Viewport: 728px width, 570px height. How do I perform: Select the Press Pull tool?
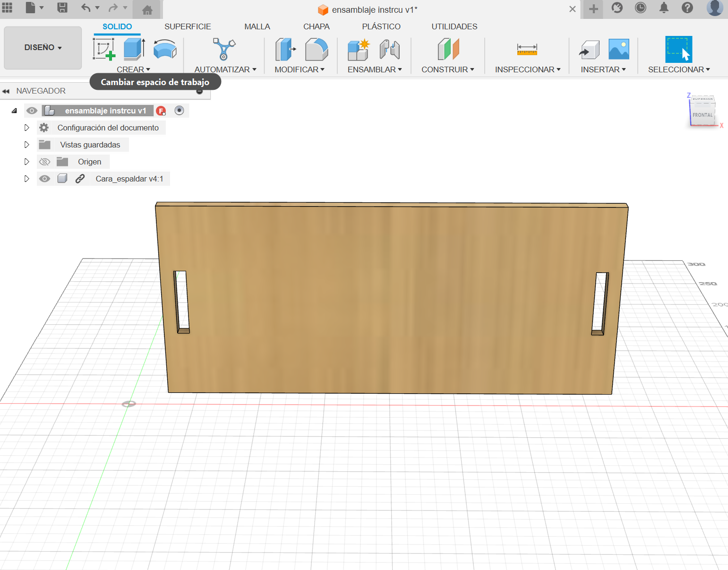click(x=285, y=49)
